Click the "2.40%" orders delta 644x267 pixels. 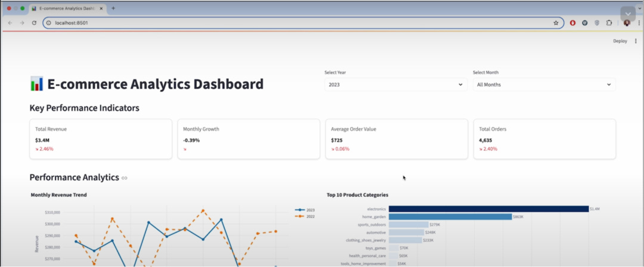[x=490, y=149]
